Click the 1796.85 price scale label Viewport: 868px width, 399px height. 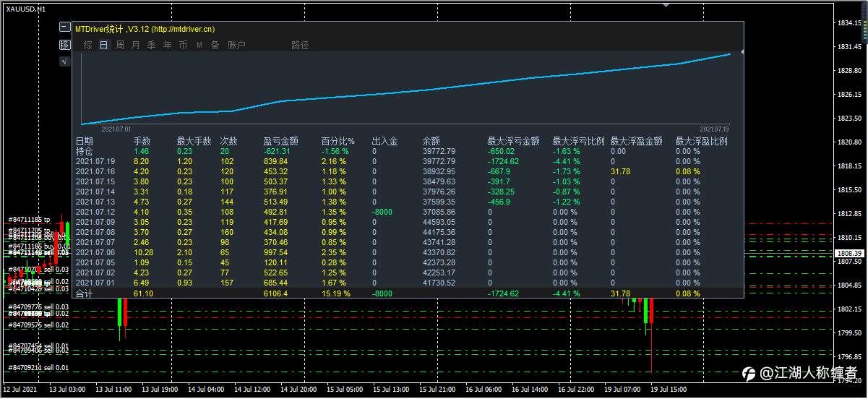coord(849,356)
